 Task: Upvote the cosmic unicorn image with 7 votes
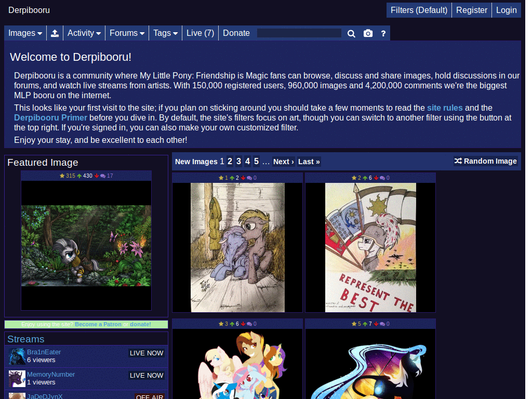tap(367, 324)
